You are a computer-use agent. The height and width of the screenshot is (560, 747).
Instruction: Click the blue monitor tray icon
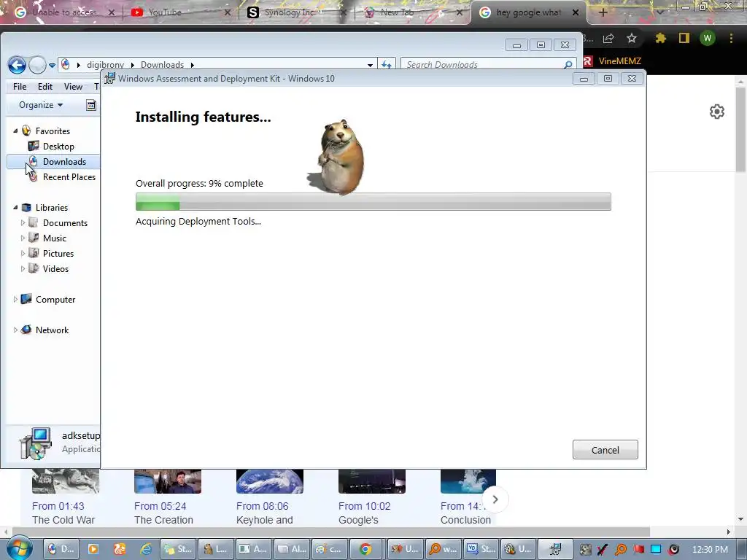(656, 550)
